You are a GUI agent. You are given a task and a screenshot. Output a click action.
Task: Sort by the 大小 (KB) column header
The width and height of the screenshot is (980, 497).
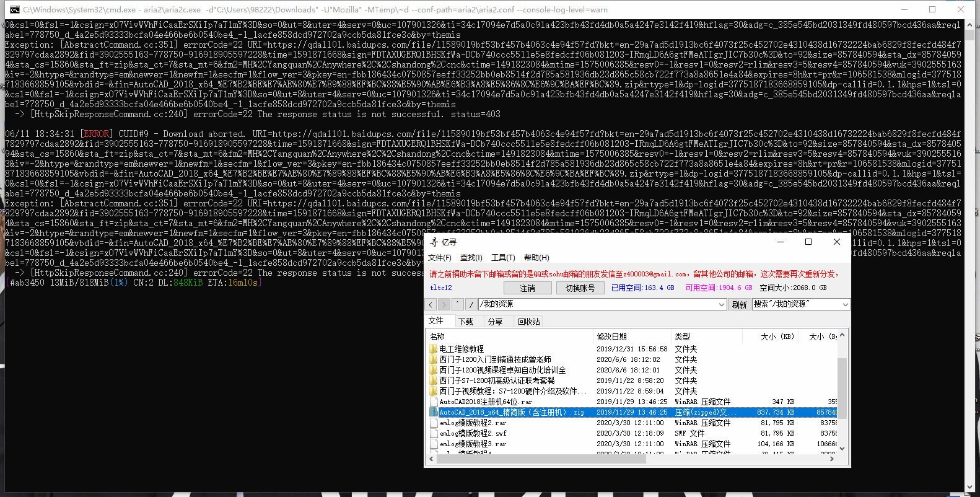[771, 336]
